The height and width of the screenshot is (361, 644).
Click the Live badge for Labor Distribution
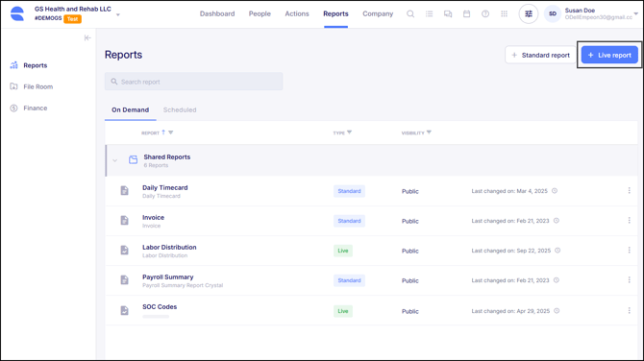coord(343,251)
